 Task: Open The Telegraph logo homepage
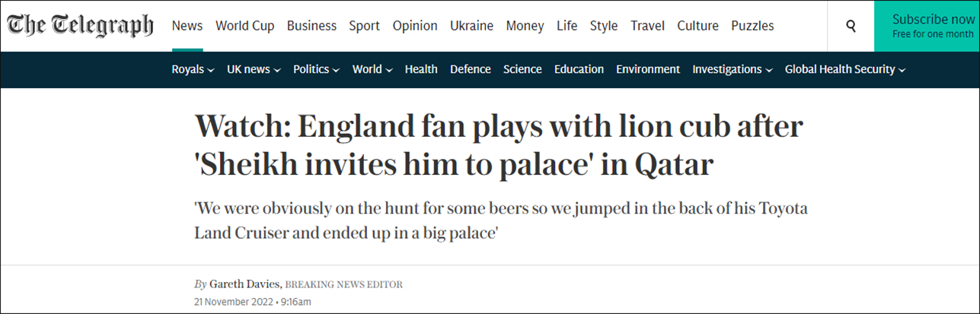pos(80,26)
